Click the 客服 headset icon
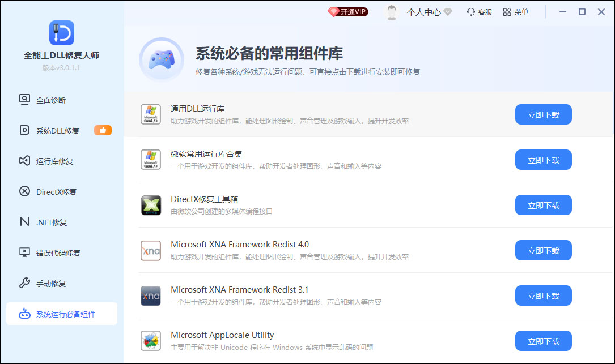Image resolution: width=615 pixels, height=364 pixels. coord(470,12)
